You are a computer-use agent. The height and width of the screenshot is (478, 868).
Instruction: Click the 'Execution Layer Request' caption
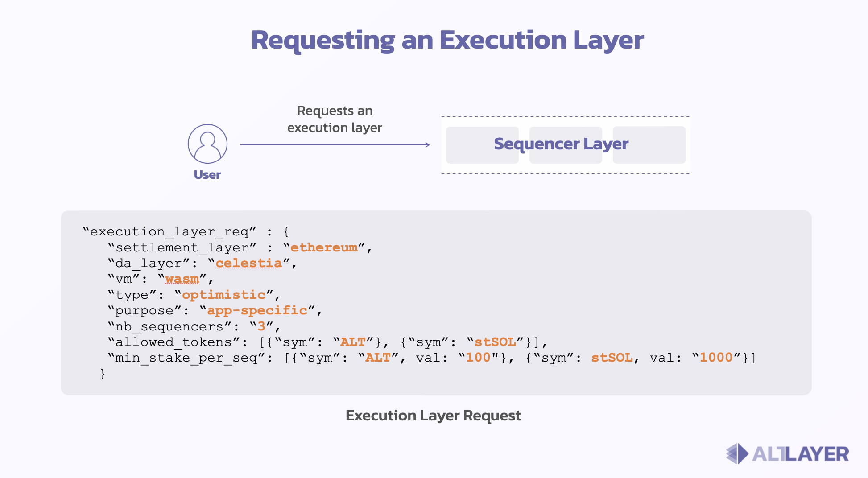pos(433,416)
